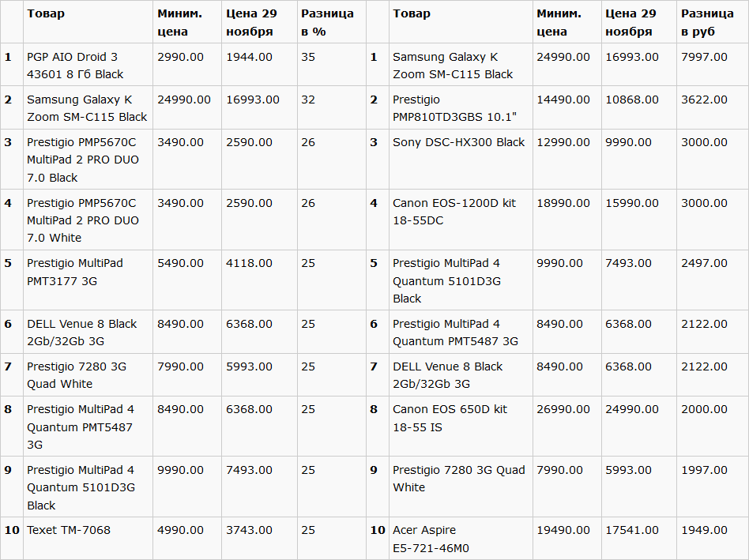Click Prestigio MultiPad PMT3177 3G cell
The height and width of the screenshot is (560, 749).
(75, 271)
